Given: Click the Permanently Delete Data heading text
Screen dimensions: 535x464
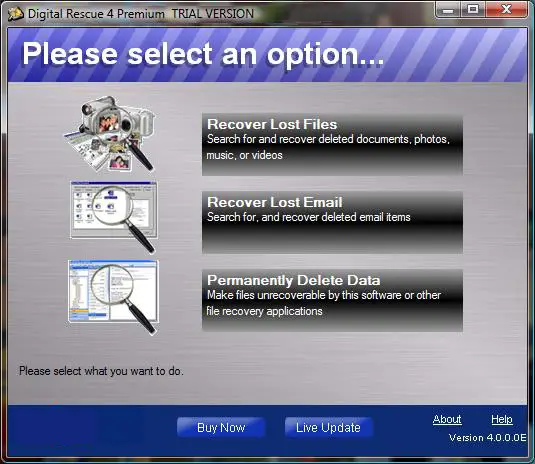Looking at the screenshot, I should click(x=293, y=280).
